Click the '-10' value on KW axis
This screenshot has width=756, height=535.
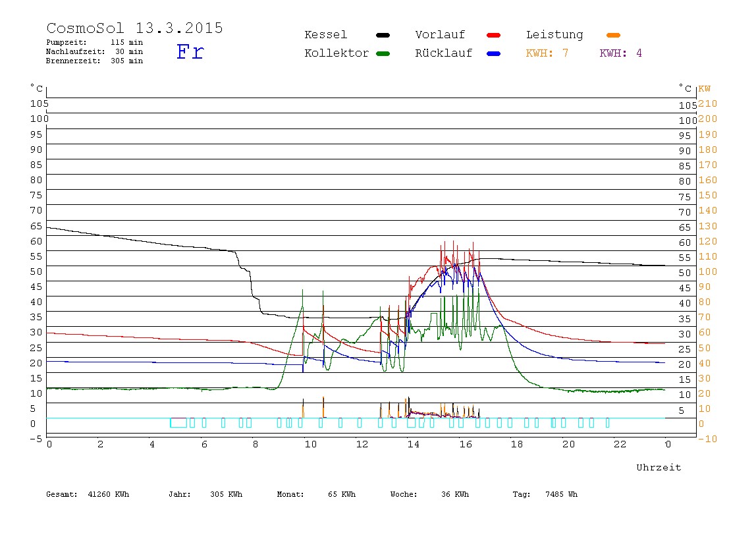point(707,439)
